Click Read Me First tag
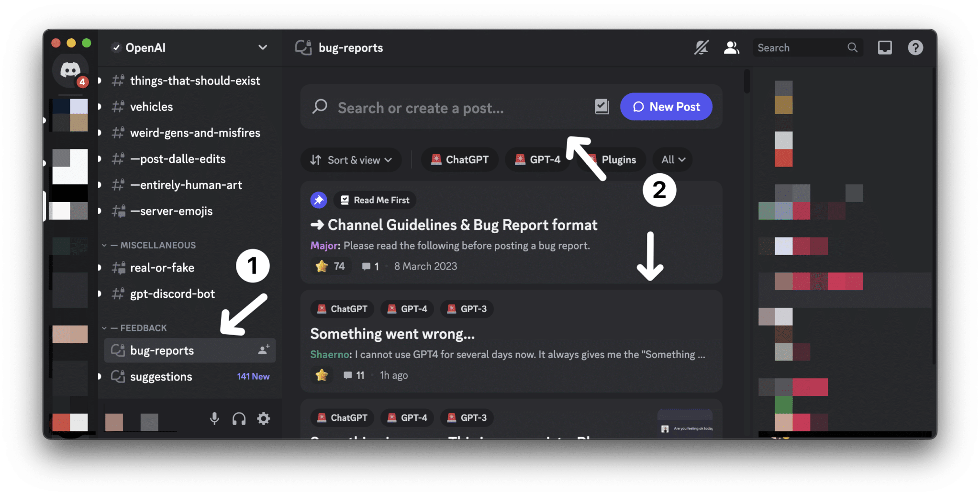The width and height of the screenshot is (980, 496). (x=375, y=200)
